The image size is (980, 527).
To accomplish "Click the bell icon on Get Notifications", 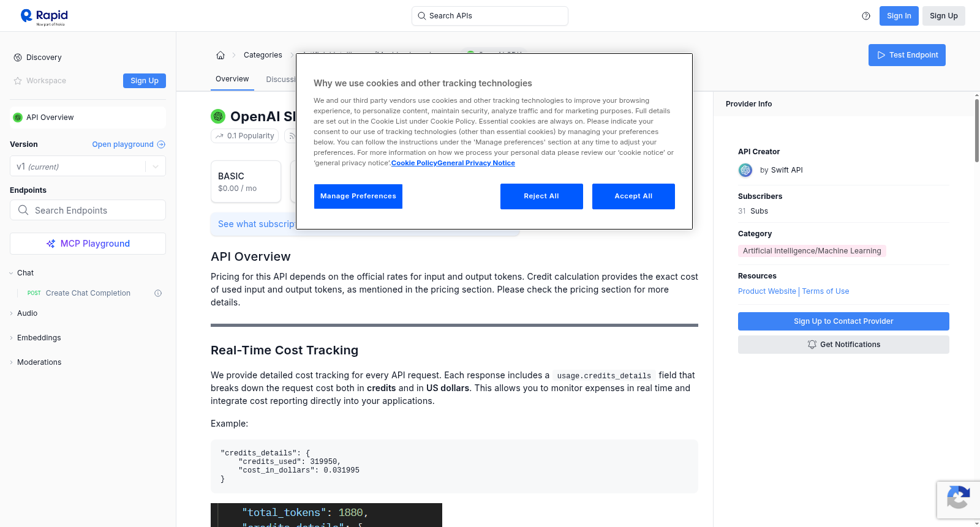I will pyautogui.click(x=812, y=345).
